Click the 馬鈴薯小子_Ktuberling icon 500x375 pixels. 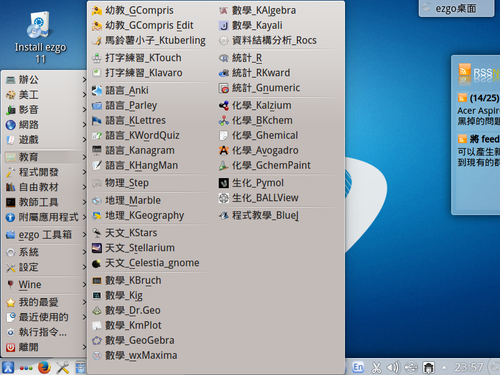tap(97, 41)
